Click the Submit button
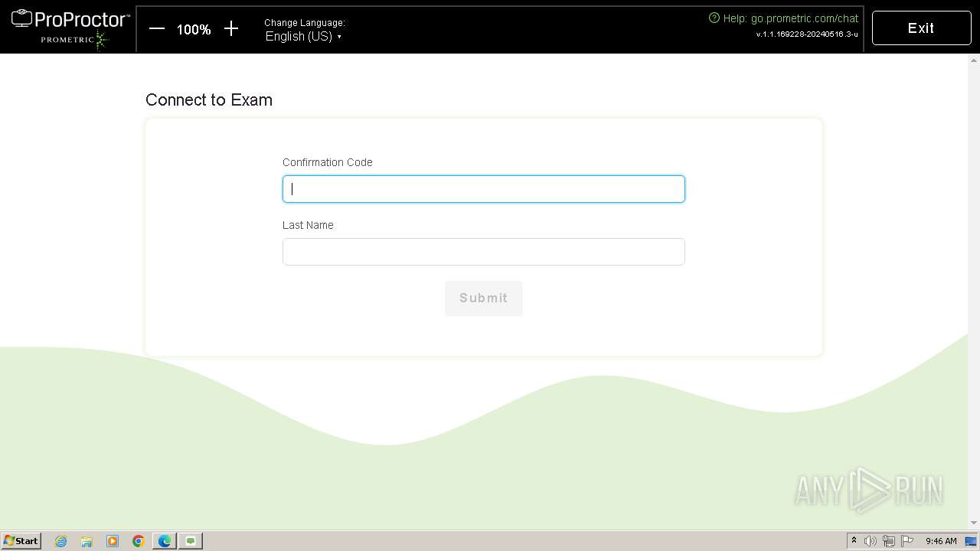 click(x=484, y=298)
